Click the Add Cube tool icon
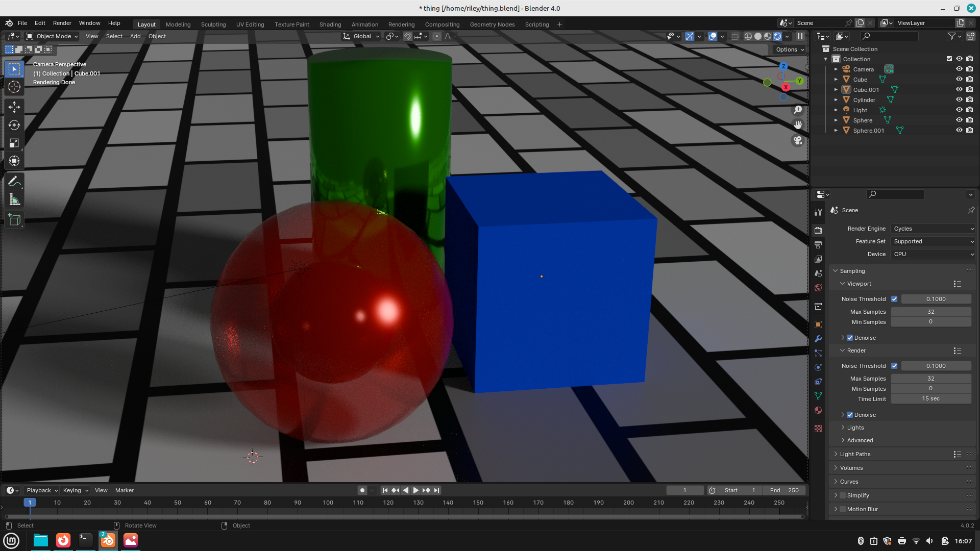The width and height of the screenshot is (980, 551). coord(14,220)
